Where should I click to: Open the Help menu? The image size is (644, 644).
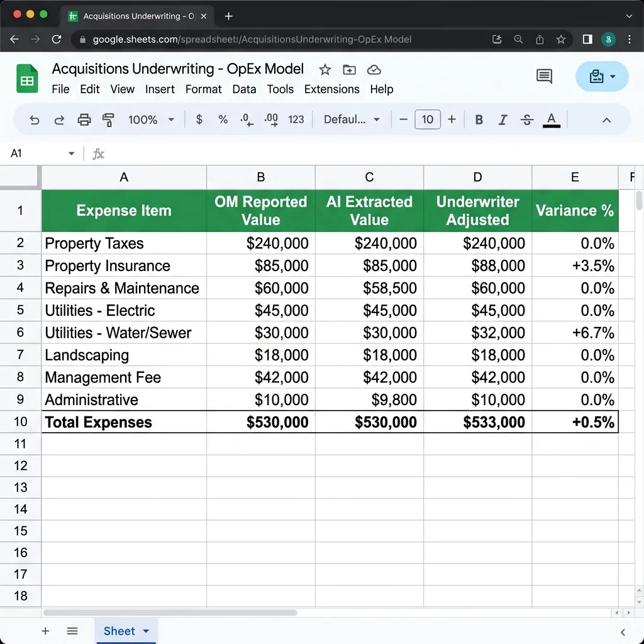click(x=382, y=89)
